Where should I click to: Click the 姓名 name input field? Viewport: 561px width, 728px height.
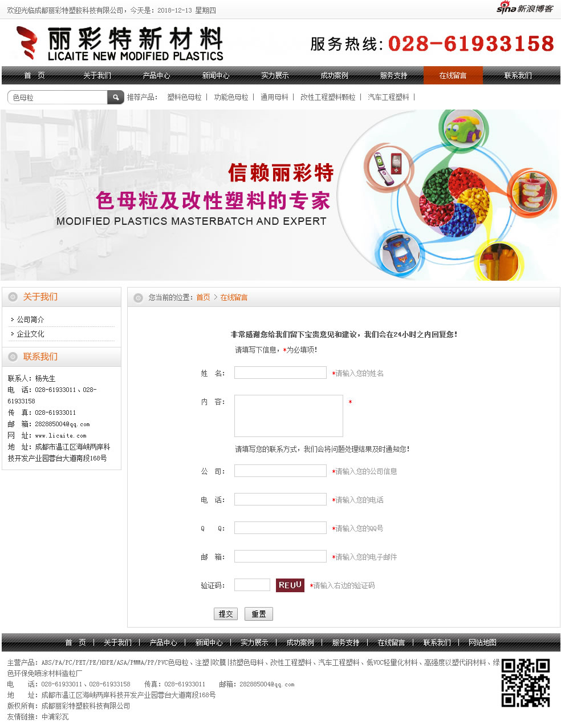pos(280,372)
